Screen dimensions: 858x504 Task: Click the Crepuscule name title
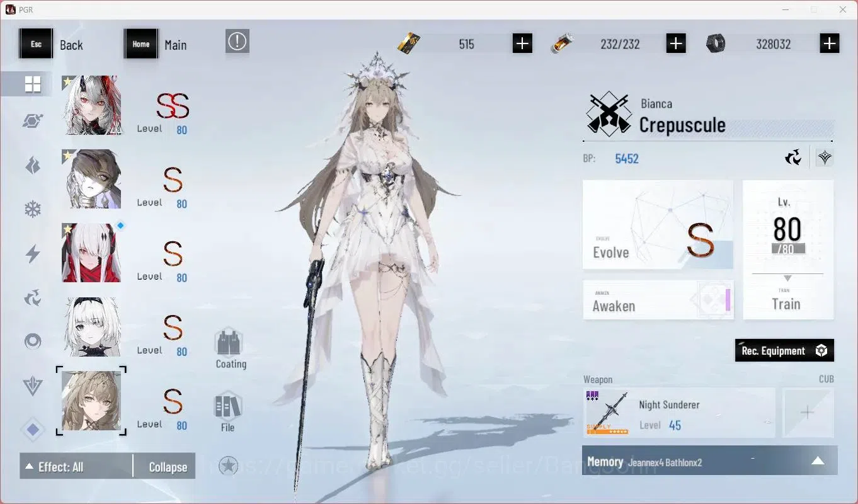tap(682, 125)
